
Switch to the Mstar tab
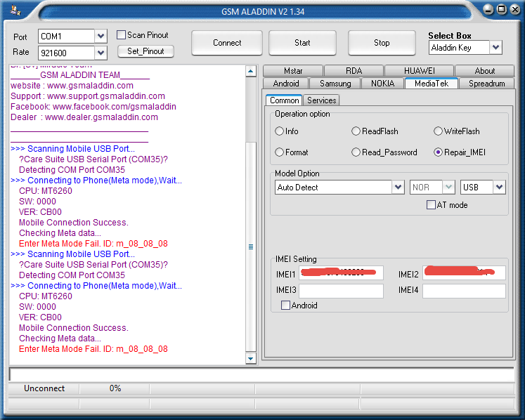coord(293,71)
